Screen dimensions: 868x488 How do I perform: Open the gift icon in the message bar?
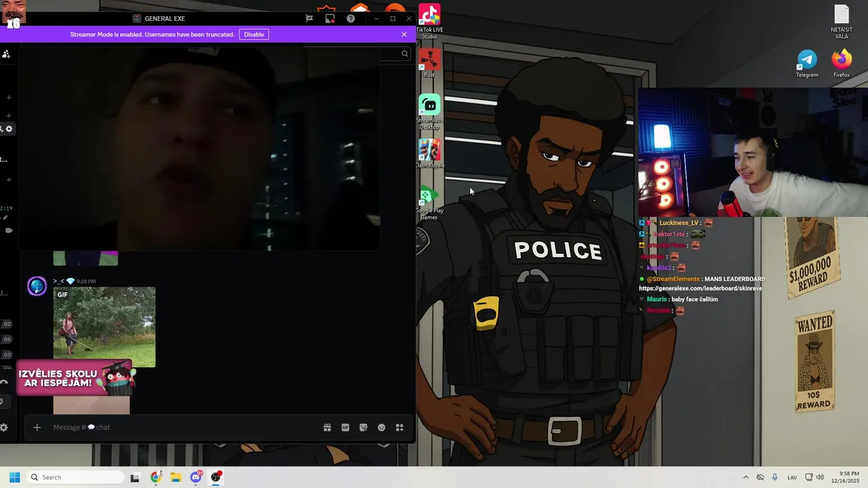(x=327, y=427)
